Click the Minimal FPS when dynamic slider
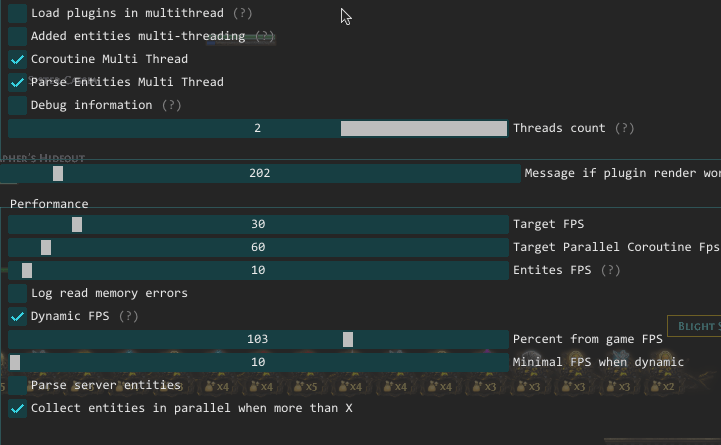This screenshot has width=721, height=445. [258, 362]
